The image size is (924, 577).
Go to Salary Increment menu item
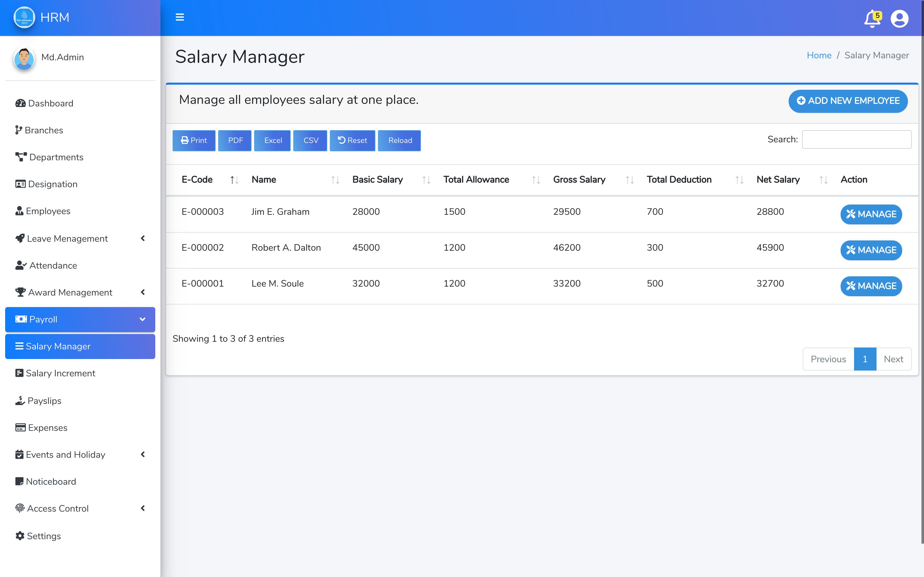click(60, 373)
